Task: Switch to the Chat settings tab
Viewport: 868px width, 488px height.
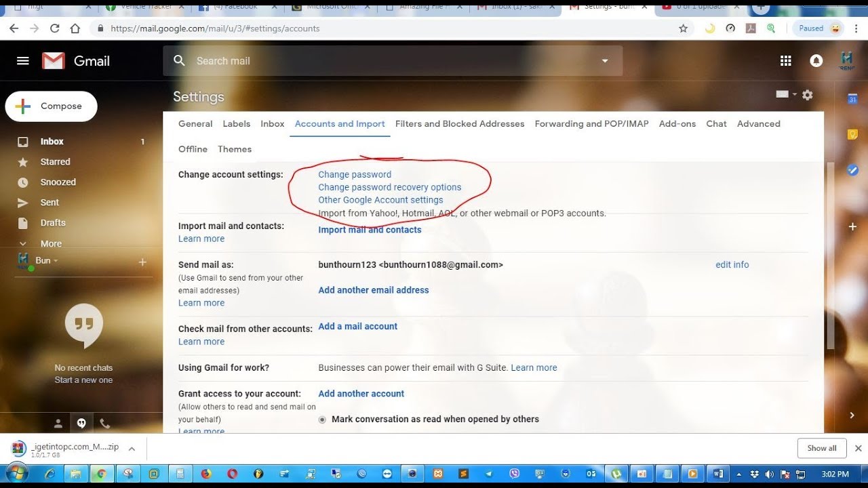Action: click(716, 123)
